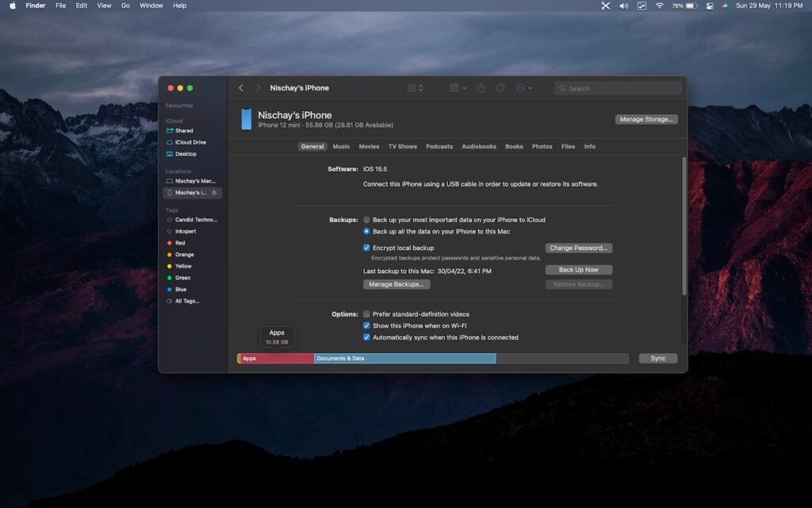Viewport: 812px width, 508px height.
Task: Click the battery indicator in menu bar
Action: 684,6
